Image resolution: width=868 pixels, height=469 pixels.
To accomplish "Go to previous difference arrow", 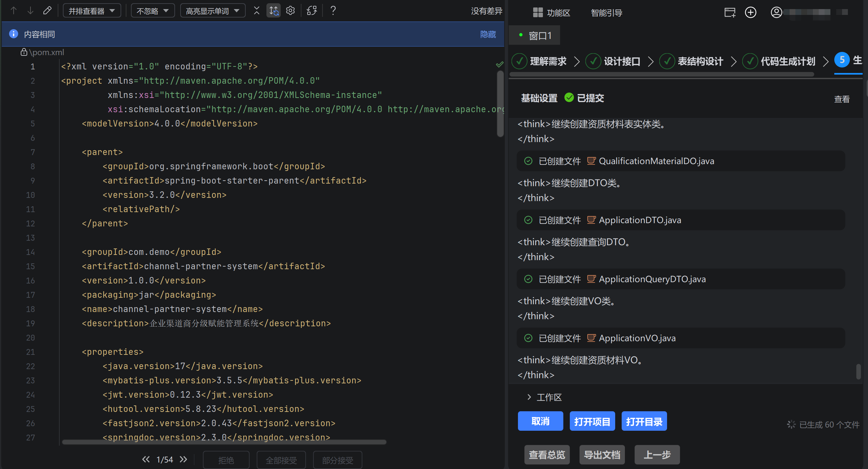I will 14,11.
